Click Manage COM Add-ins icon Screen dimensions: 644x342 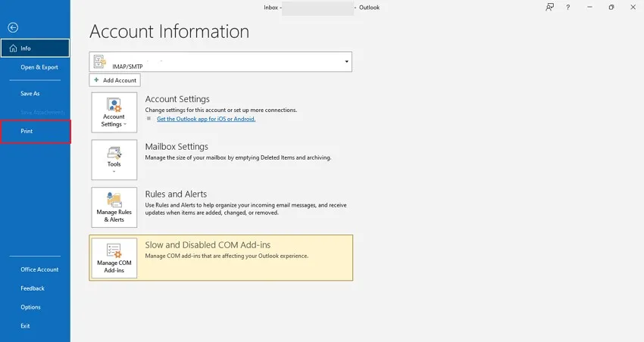114,257
